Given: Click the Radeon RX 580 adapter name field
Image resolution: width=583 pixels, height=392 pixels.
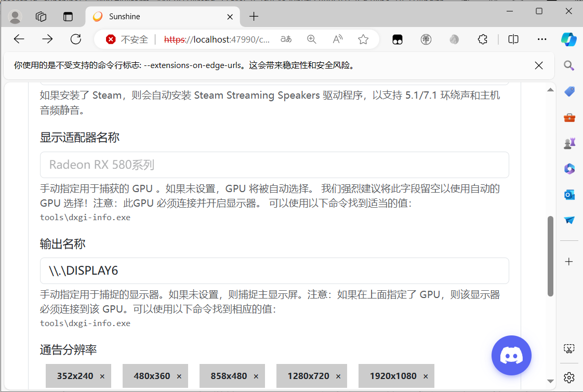Looking at the screenshot, I should 274,165.
